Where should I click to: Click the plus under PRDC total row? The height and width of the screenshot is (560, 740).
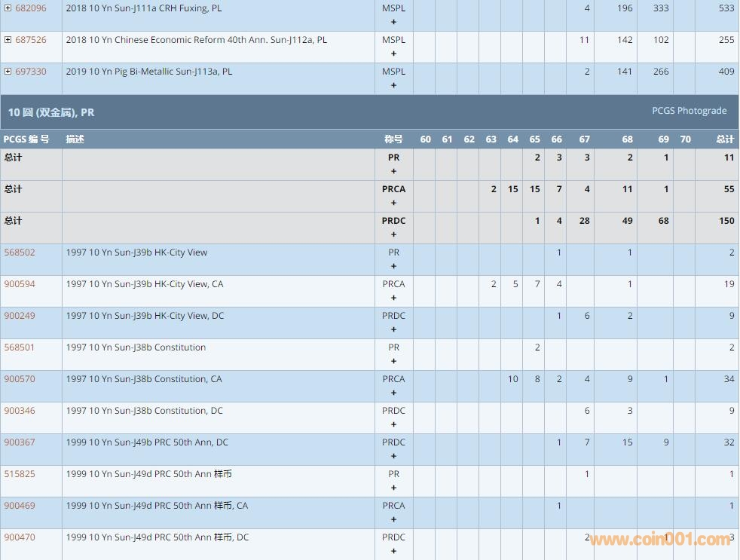coord(393,235)
